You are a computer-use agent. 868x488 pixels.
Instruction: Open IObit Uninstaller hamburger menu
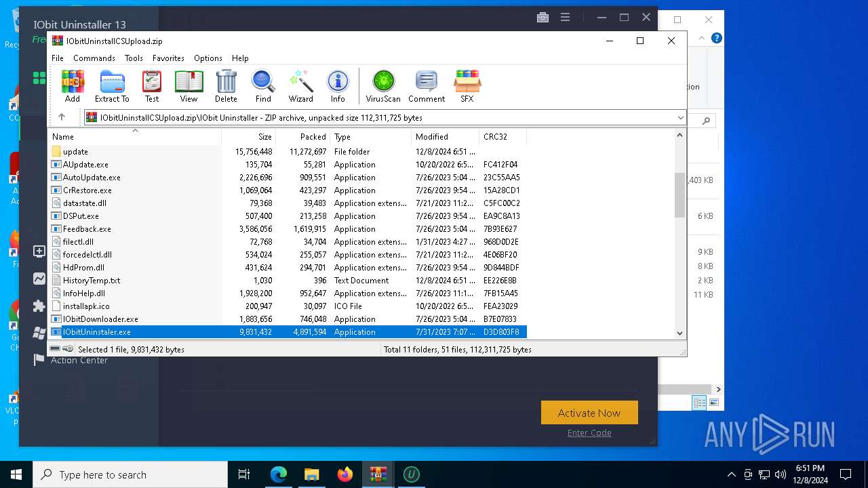coord(565,18)
